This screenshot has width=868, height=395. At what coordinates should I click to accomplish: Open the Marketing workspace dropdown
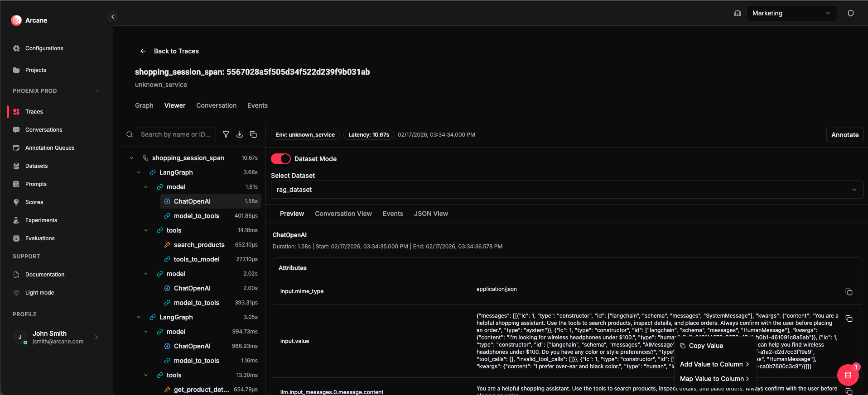791,13
